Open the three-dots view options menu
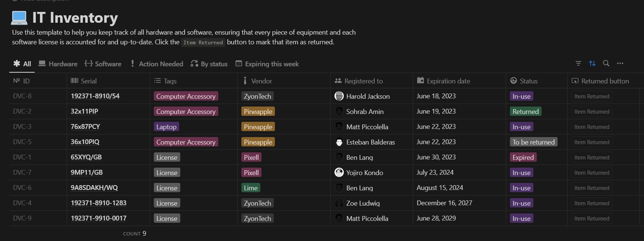 620,63
